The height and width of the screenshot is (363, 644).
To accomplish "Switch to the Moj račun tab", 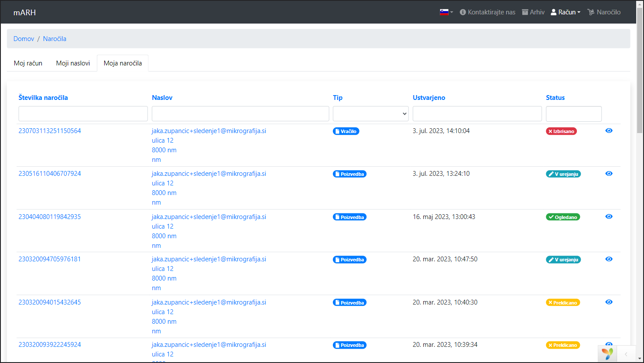I will point(28,63).
